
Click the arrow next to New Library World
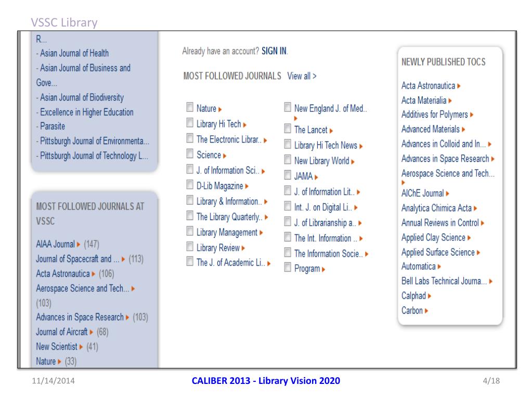click(x=353, y=162)
